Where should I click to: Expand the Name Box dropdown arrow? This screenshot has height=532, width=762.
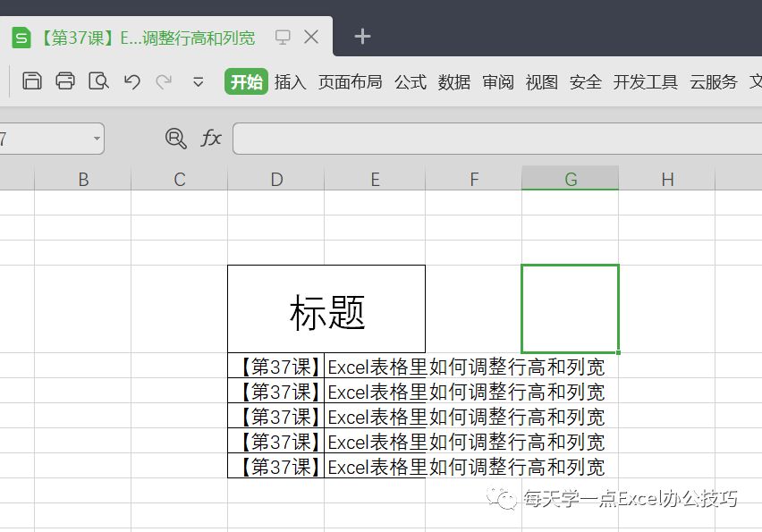click(x=97, y=139)
